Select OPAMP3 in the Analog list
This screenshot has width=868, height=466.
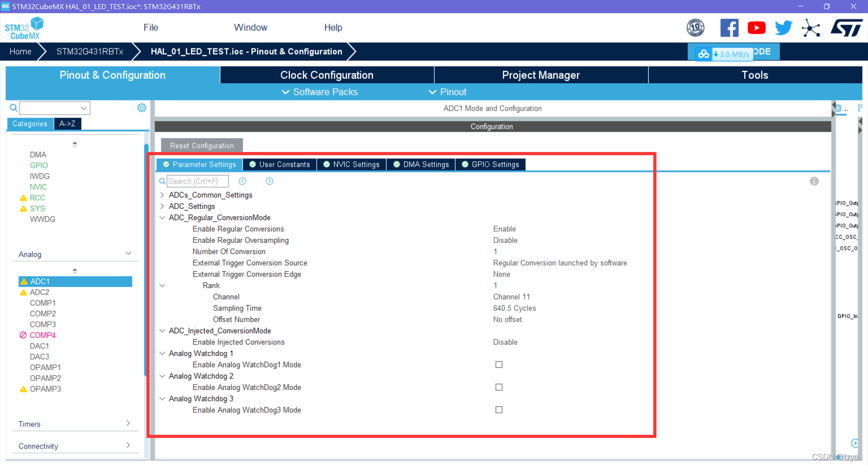point(45,389)
